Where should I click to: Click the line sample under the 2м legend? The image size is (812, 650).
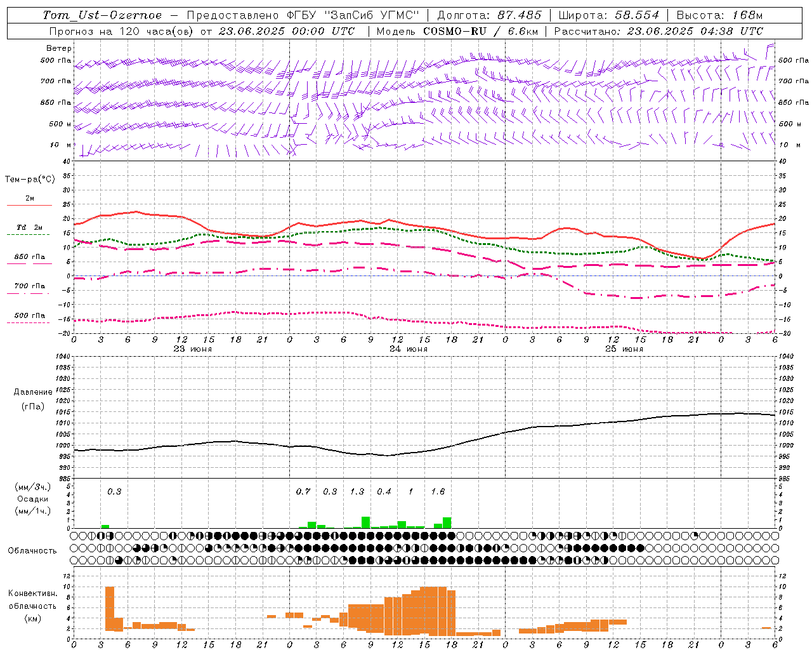(29, 205)
